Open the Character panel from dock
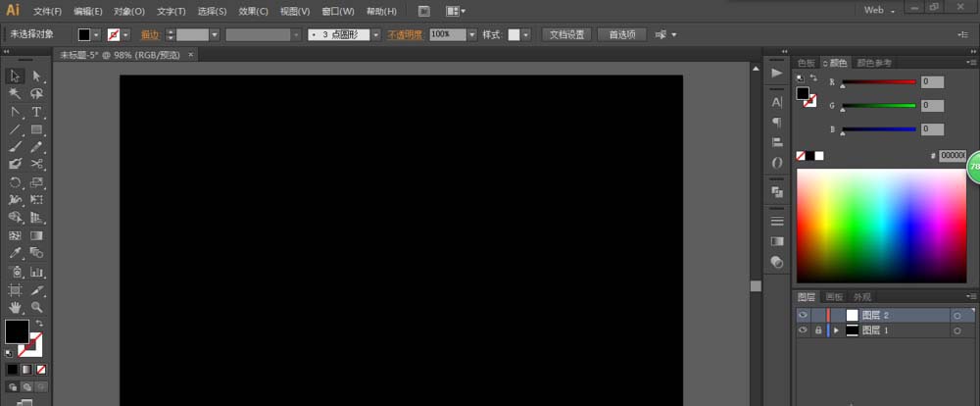This screenshot has height=406, width=980. [777, 103]
